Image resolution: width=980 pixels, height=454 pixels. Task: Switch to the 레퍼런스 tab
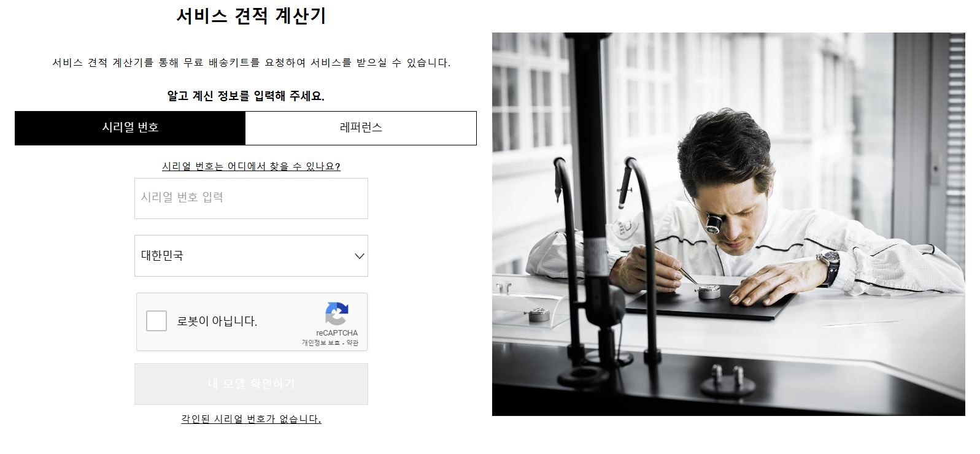pyautogui.click(x=361, y=128)
